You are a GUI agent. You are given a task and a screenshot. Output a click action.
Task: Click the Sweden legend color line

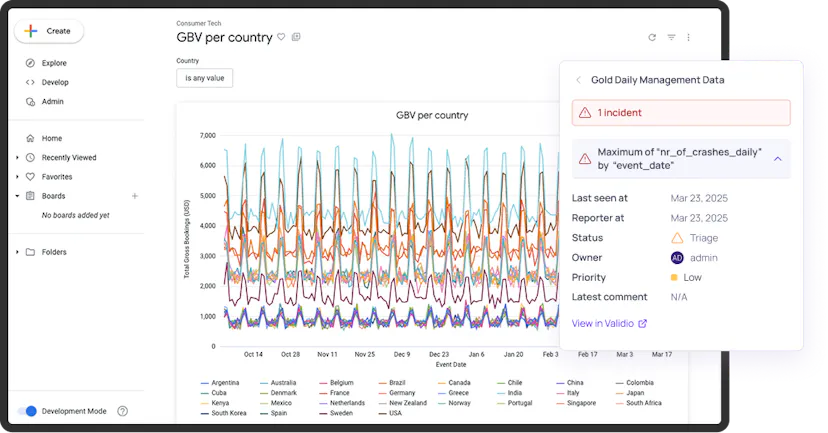[x=323, y=413]
